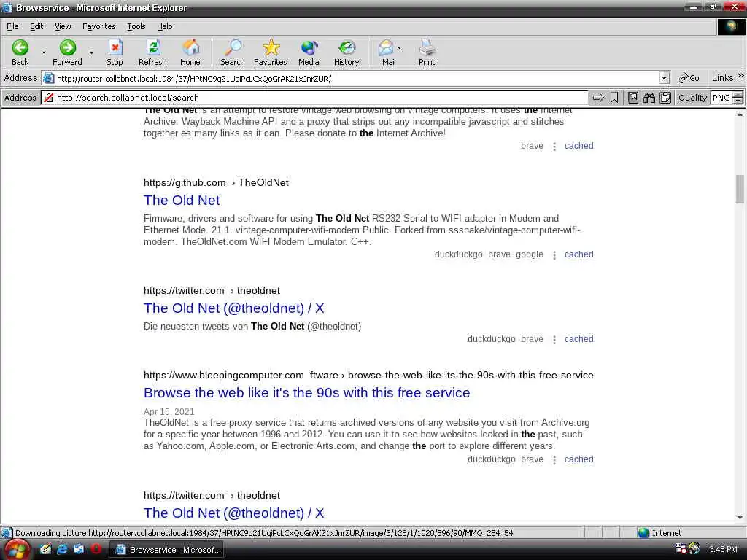Open the Media toolbar button

[x=309, y=52]
